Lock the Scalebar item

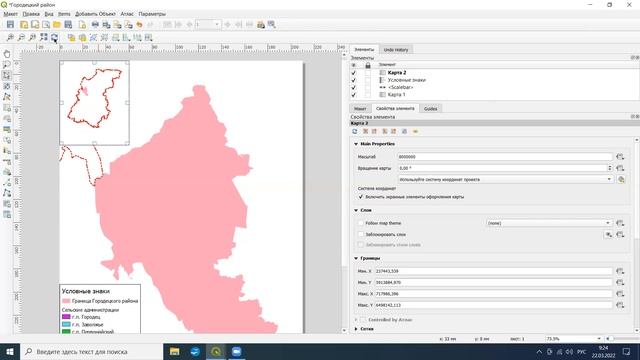click(368, 87)
